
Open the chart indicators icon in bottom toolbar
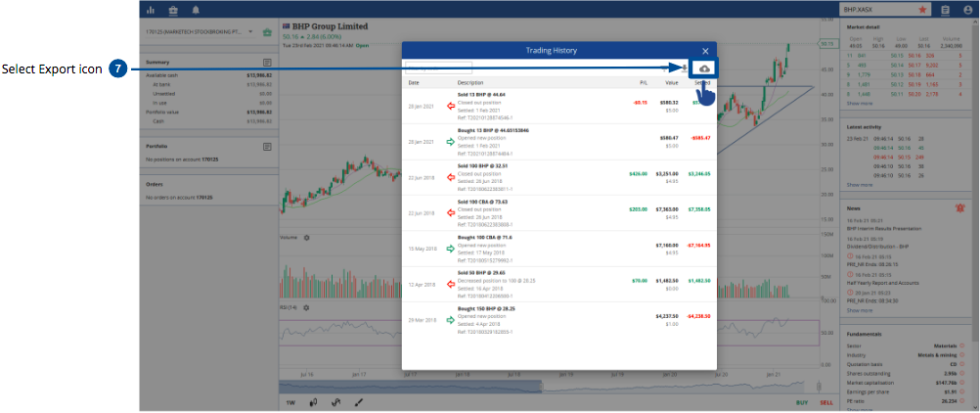335,403
